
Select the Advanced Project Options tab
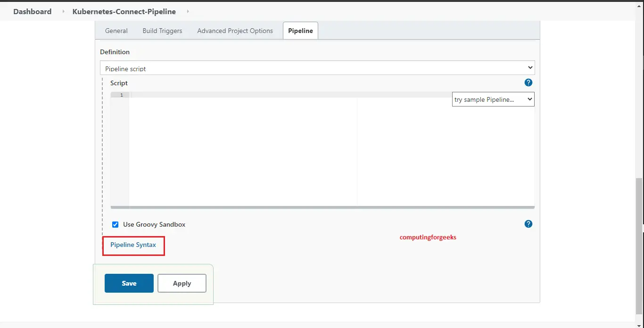click(235, 31)
